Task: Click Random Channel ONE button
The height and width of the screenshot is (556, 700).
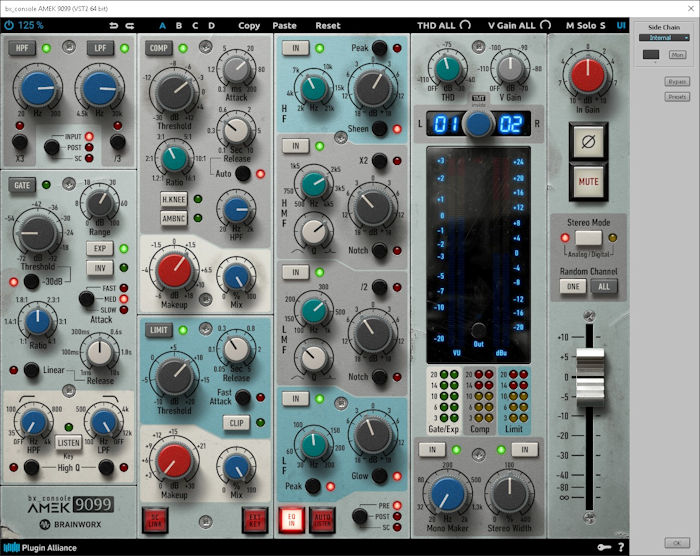Action: coord(573,286)
